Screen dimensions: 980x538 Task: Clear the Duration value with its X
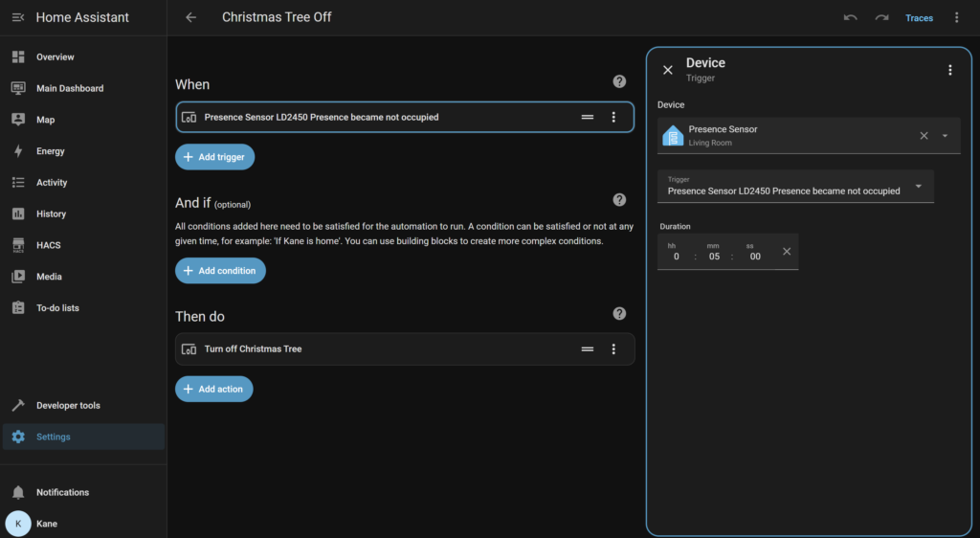click(x=787, y=252)
